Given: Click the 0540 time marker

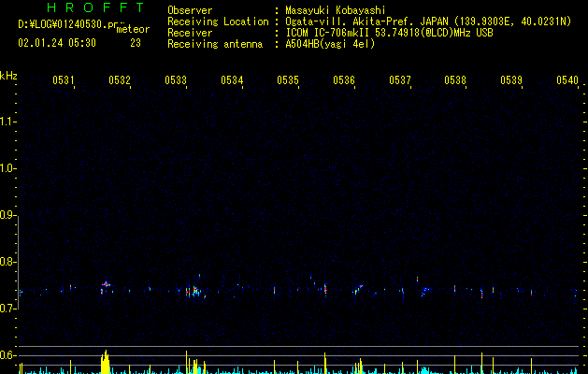Looking at the screenshot, I should (x=567, y=80).
